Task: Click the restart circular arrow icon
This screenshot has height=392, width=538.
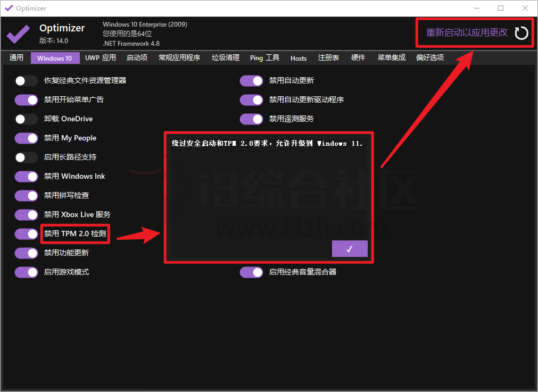Action: tap(521, 34)
